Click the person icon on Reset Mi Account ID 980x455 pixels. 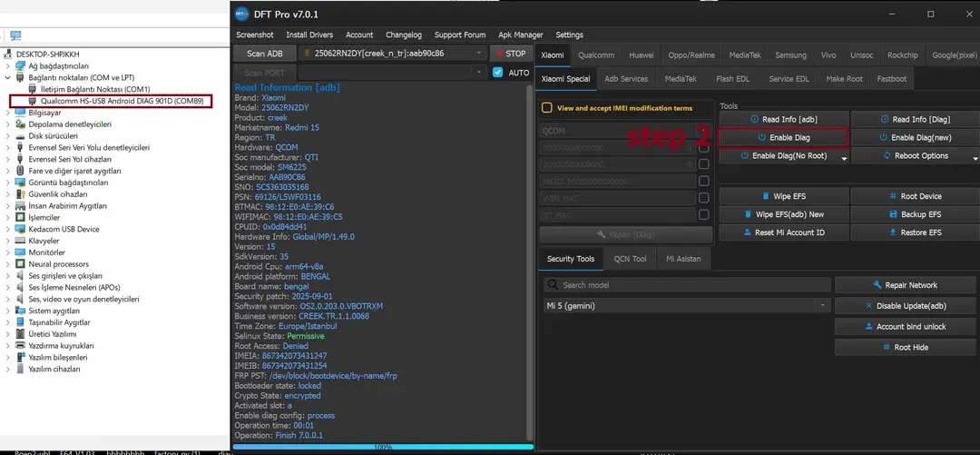pyautogui.click(x=747, y=232)
